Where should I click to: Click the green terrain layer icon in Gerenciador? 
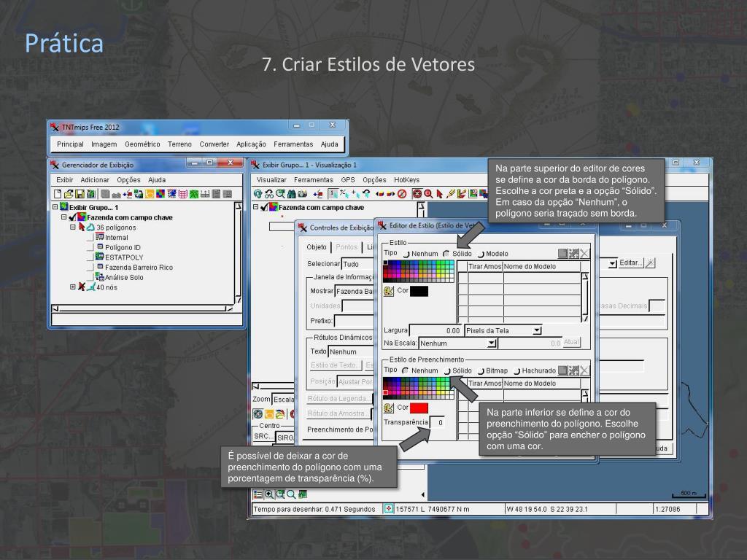pos(194,194)
